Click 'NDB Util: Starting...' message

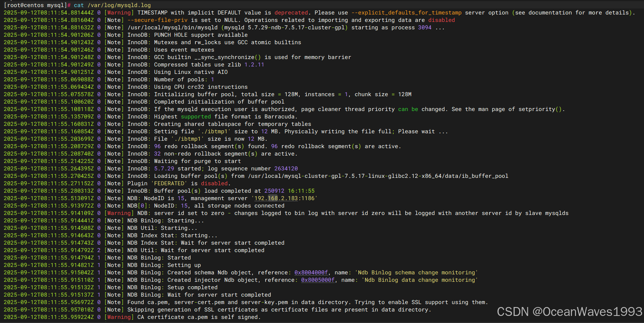[x=162, y=228]
